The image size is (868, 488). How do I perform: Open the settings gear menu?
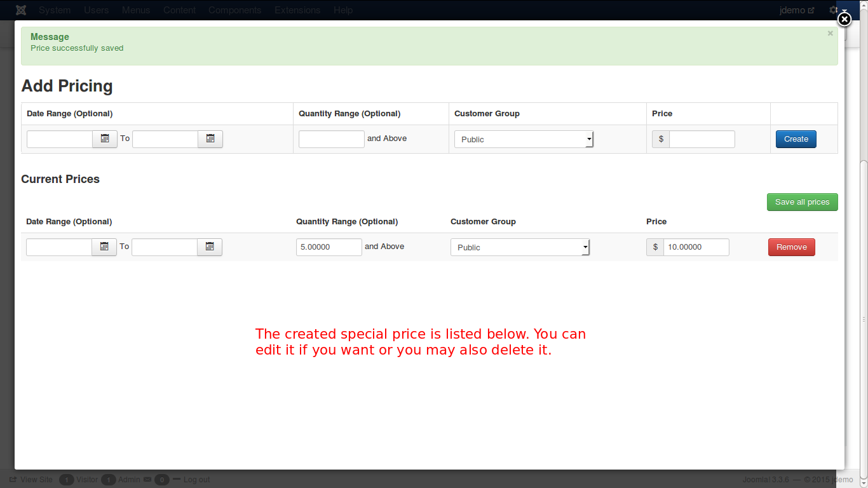[834, 10]
